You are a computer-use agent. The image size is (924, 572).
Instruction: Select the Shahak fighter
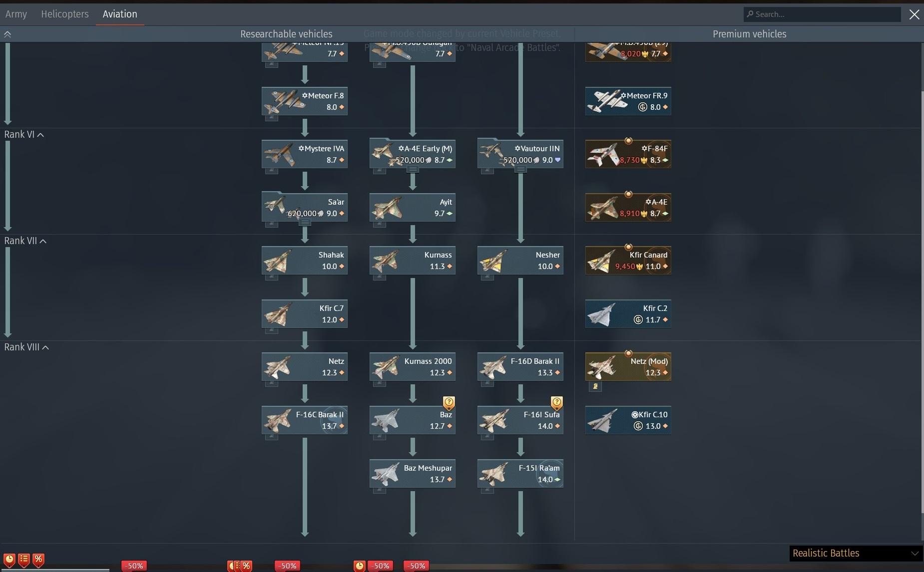305,261
